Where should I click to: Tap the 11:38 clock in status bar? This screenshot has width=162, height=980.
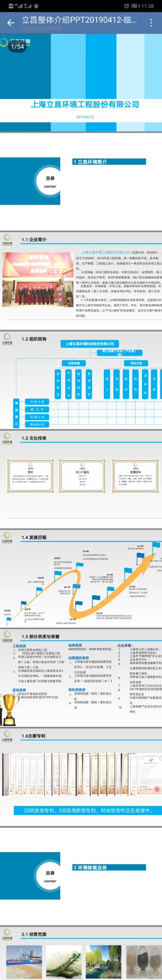tap(147, 6)
